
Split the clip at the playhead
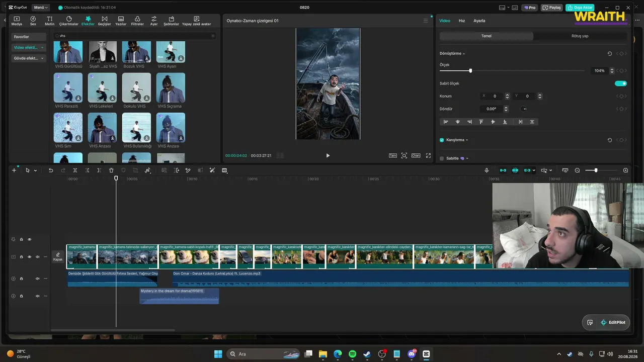coord(75,170)
